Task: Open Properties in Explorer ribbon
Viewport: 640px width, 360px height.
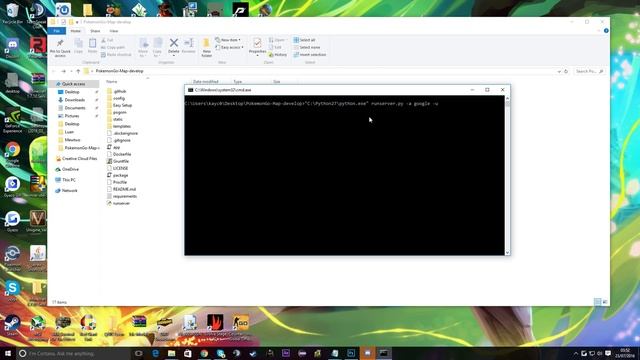Action: click(257, 46)
